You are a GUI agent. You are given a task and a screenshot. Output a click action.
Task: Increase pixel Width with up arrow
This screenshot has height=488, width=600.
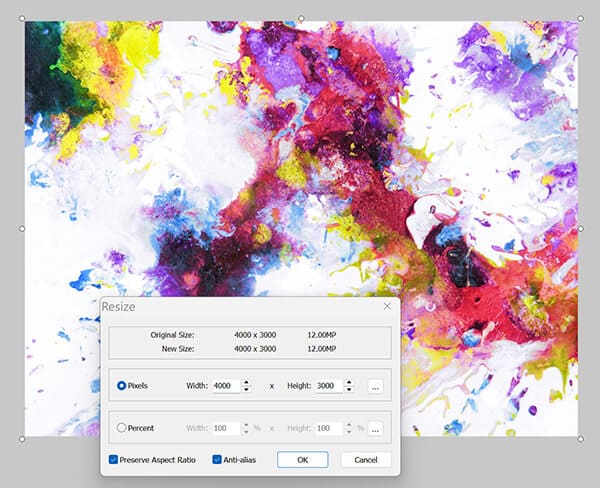click(x=246, y=382)
